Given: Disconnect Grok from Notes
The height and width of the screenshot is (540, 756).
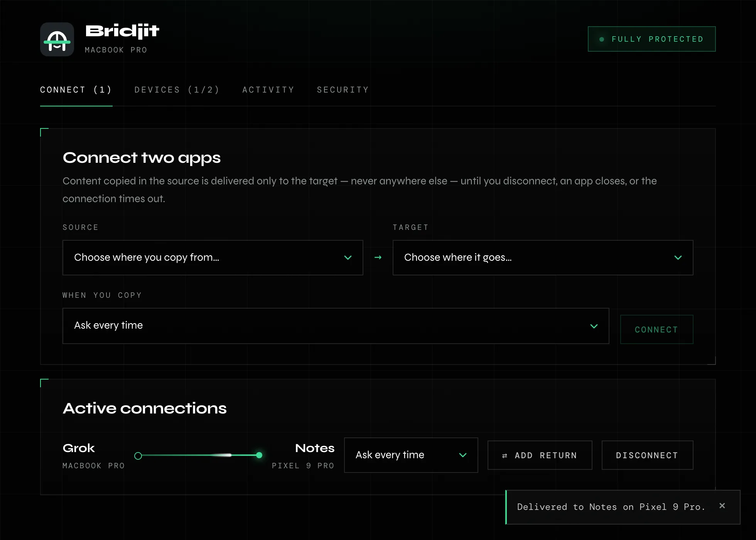Looking at the screenshot, I should (647, 455).
